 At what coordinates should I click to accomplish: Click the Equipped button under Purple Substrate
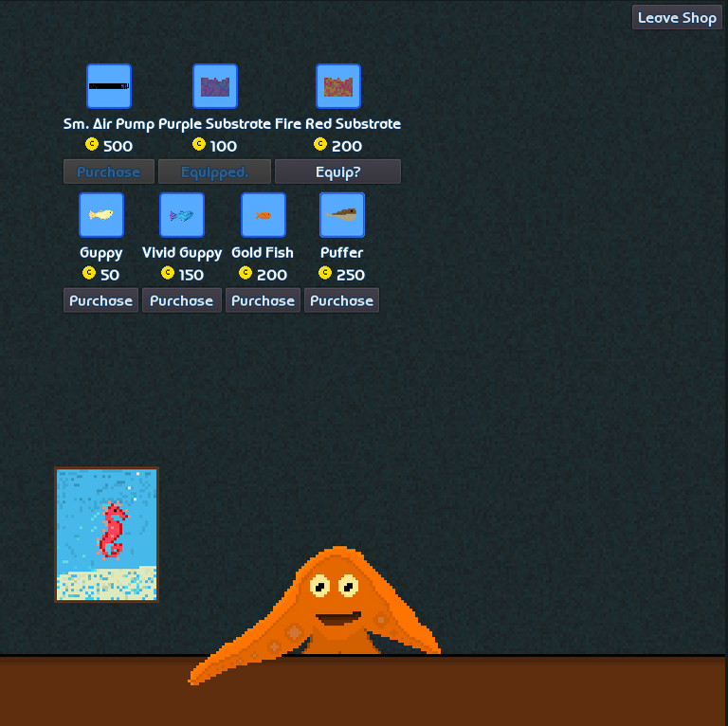click(x=214, y=172)
